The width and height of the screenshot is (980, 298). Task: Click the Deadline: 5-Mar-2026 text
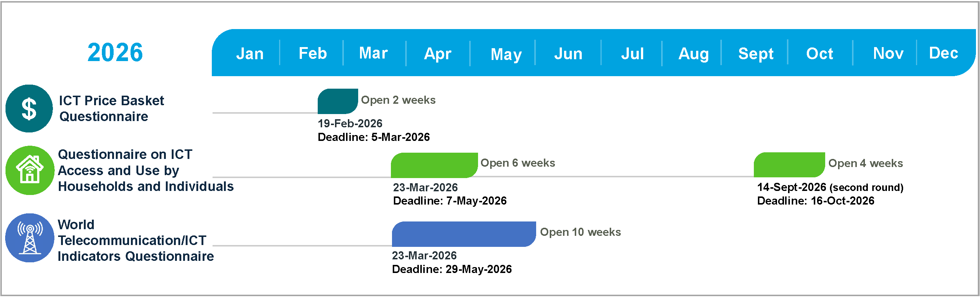[x=374, y=137]
